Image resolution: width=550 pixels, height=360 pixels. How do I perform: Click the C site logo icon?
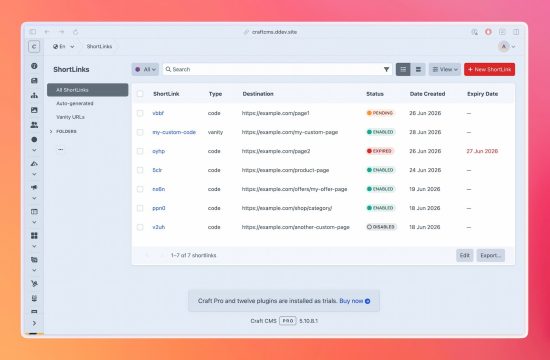(34, 47)
